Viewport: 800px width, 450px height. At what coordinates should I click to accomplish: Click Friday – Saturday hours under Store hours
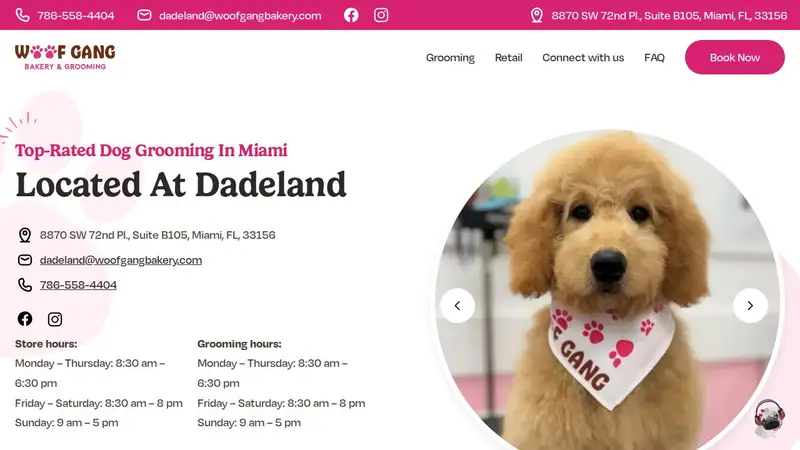[99, 403]
